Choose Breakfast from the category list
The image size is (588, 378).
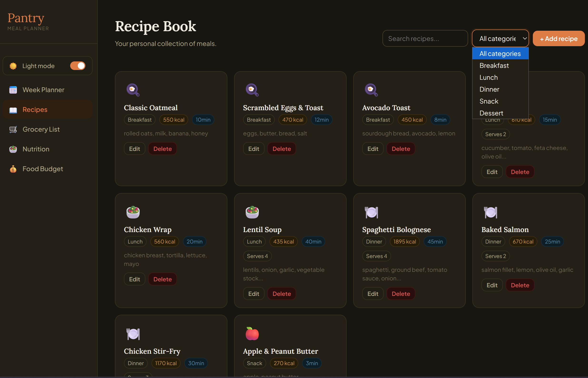click(494, 65)
